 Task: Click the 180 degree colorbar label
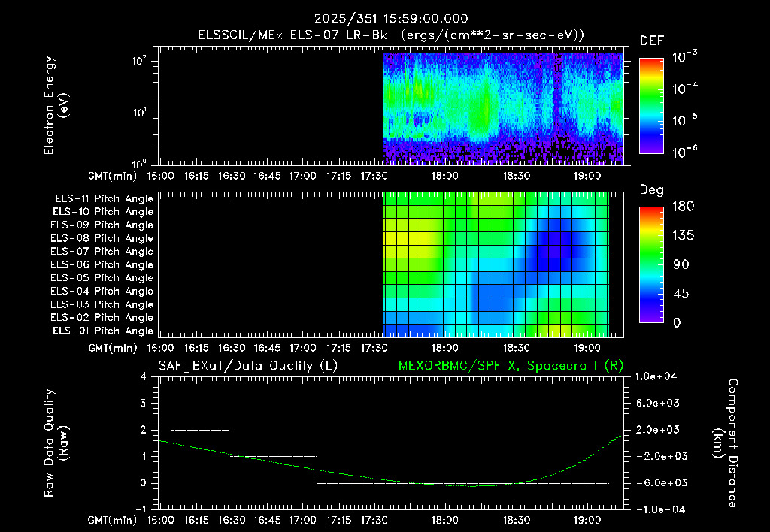tap(683, 207)
